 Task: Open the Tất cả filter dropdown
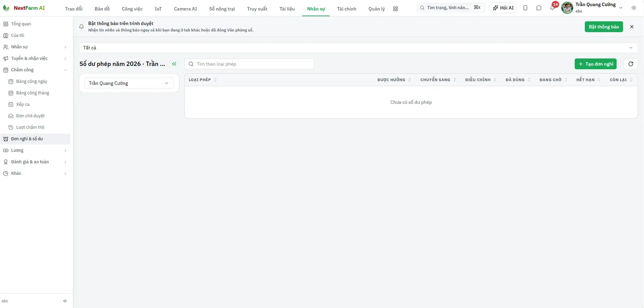coord(358,48)
